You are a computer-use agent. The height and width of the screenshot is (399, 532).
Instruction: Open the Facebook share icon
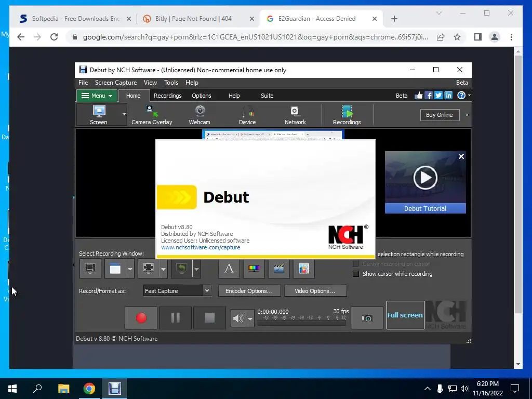pos(429,96)
